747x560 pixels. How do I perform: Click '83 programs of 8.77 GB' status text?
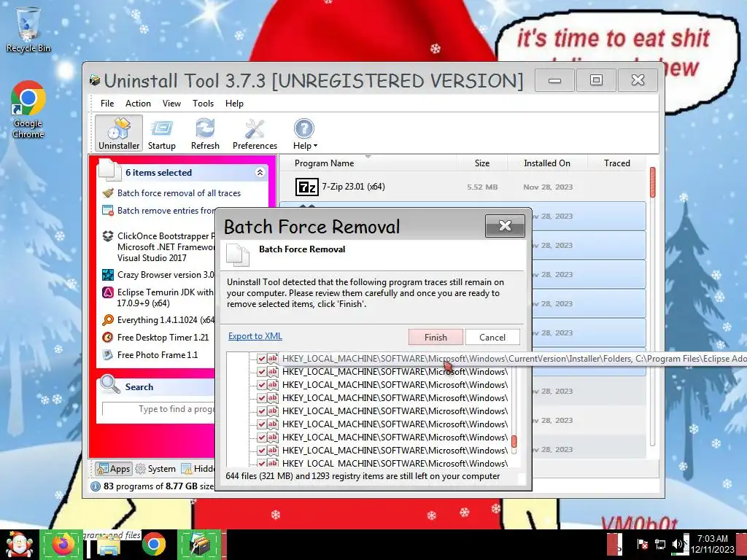pyautogui.click(x=158, y=486)
